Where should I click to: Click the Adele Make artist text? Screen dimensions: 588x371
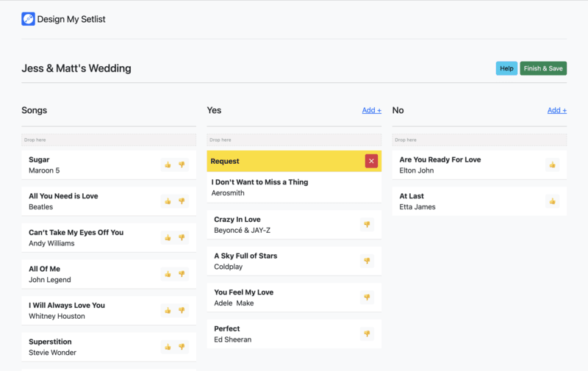(x=234, y=303)
